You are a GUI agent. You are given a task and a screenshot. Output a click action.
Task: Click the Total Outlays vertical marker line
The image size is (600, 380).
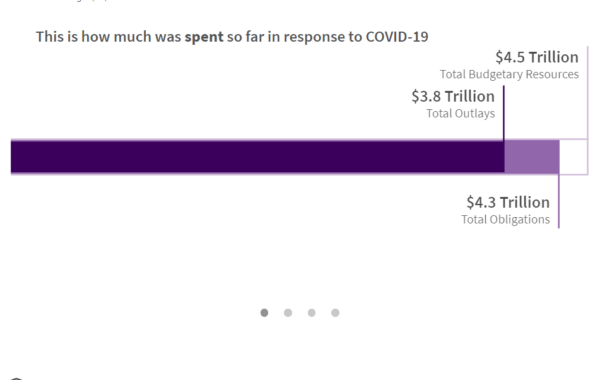click(504, 113)
